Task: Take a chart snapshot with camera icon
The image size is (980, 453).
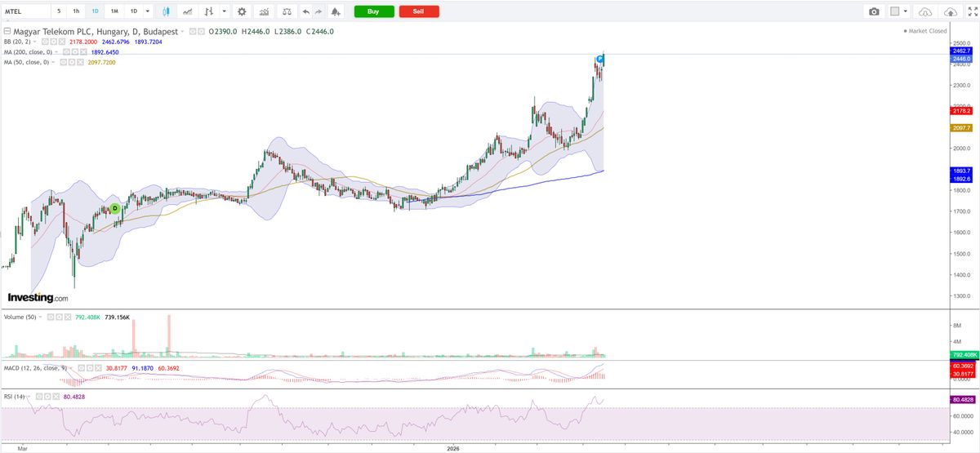Action: (x=875, y=11)
